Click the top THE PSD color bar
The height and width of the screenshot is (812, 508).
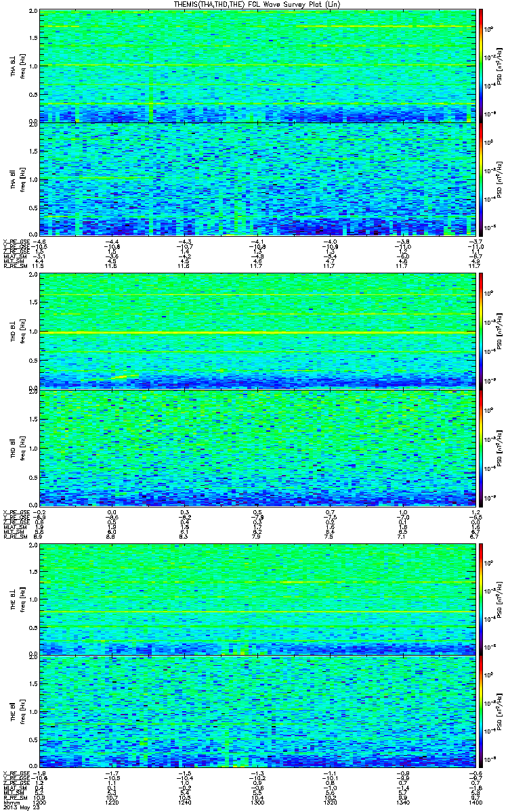[481, 599]
